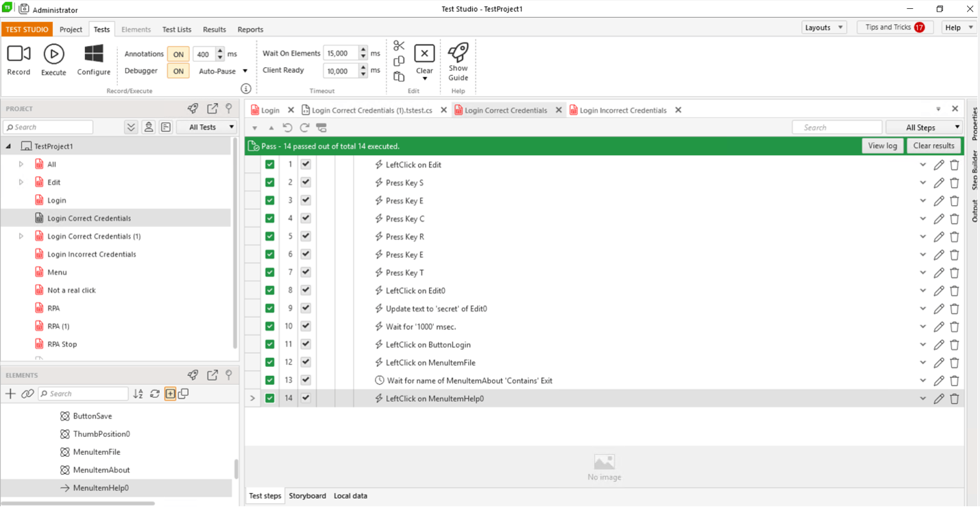Open the All Tests dropdown
Viewport: 980px width, 509px height.
coord(207,127)
